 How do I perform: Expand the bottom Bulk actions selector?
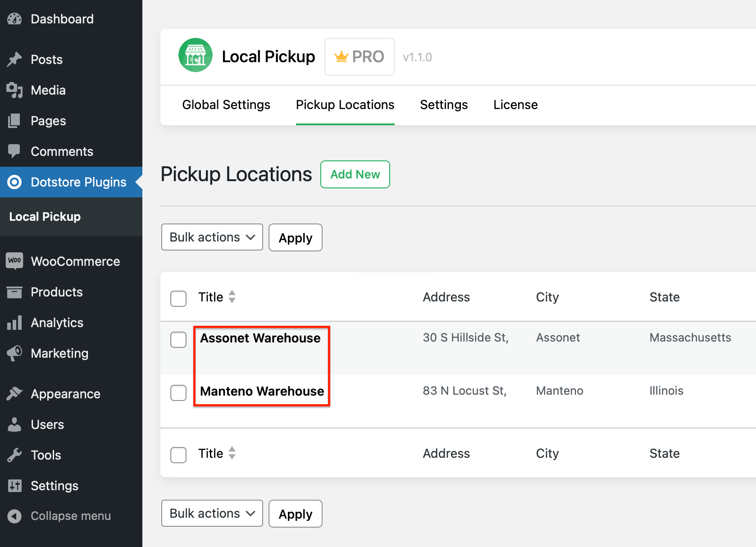(x=212, y=513)
